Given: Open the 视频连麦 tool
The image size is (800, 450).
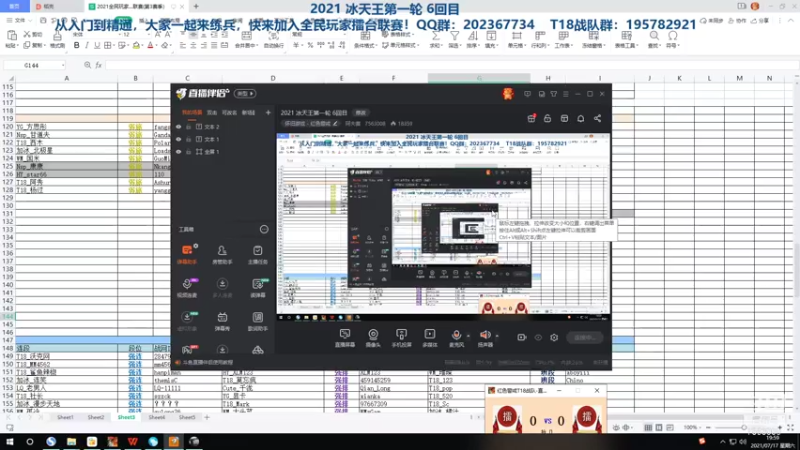Looking at the screenshot, I should click(x=187, y=287).
